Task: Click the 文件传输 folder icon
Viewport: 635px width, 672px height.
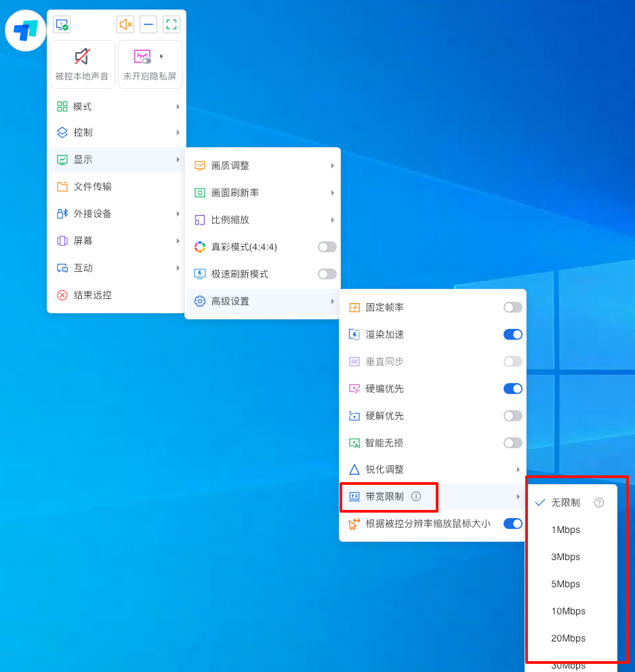Action: click(62, 186)
